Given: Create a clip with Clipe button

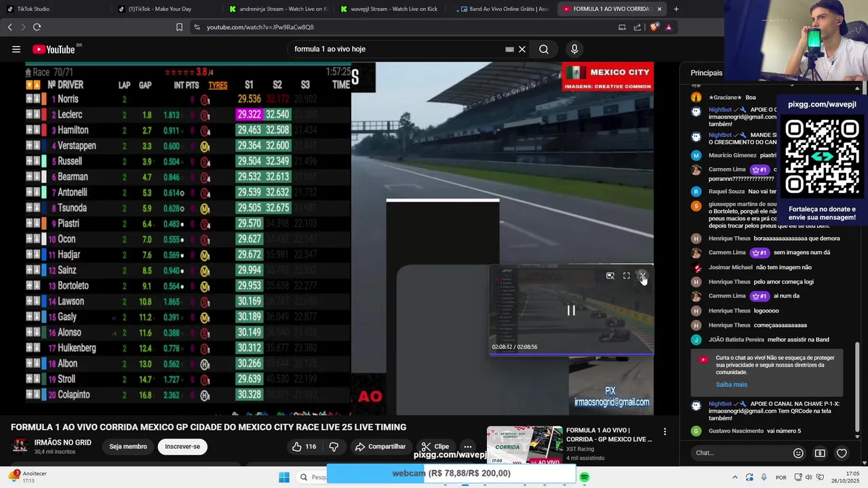Looking at the screenshot, I should click(x=435, y=447).
